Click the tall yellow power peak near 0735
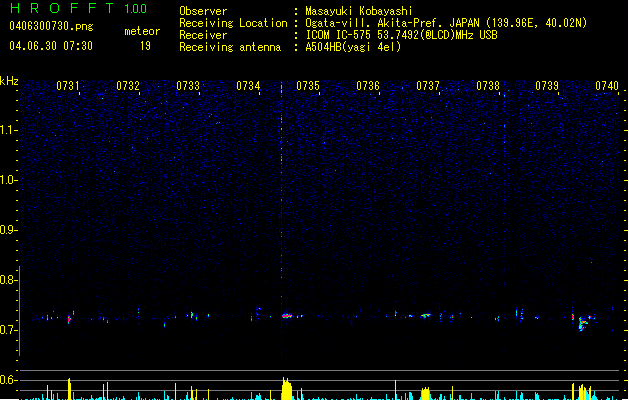 coord(287,388)
